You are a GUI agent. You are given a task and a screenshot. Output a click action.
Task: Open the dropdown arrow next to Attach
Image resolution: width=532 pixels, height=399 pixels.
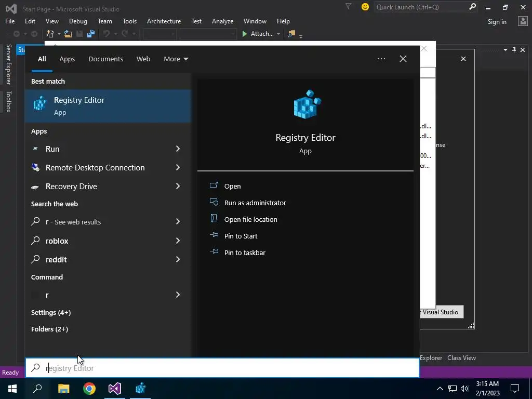click(x=278, y=34)
